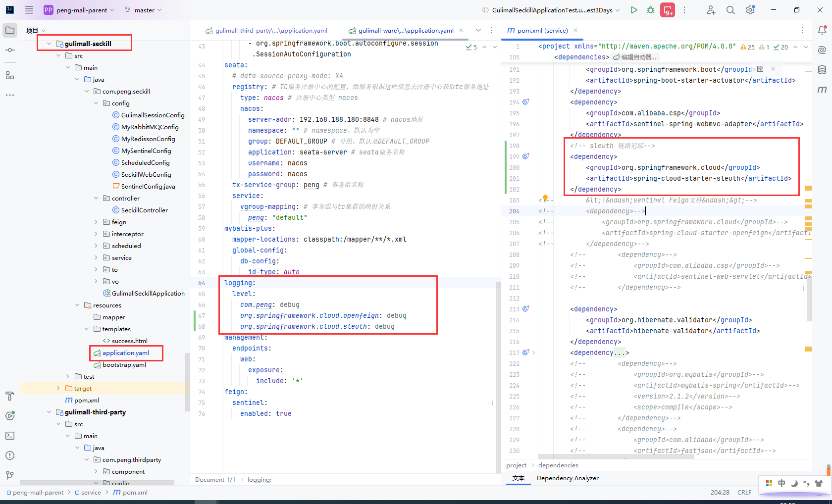Screen dimensions: 832x504
Task: Click the red stop services button
Action: (668, 10)
